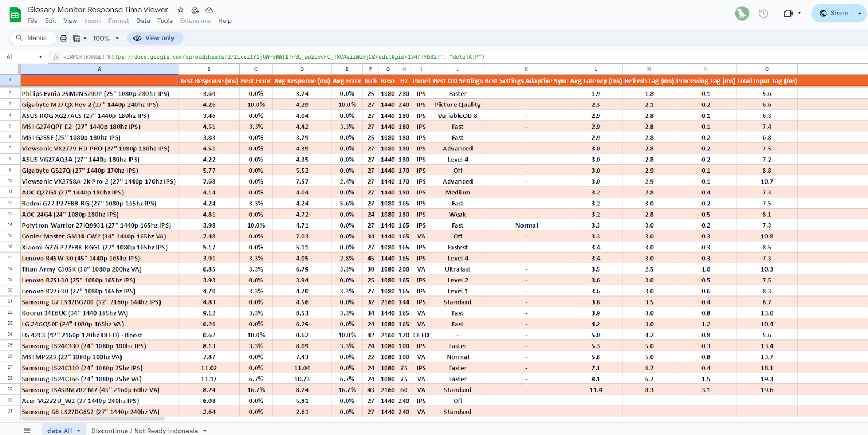
Task: Select the Gigabyte M27QX Rev 2 cell
Action: point(99,104)
